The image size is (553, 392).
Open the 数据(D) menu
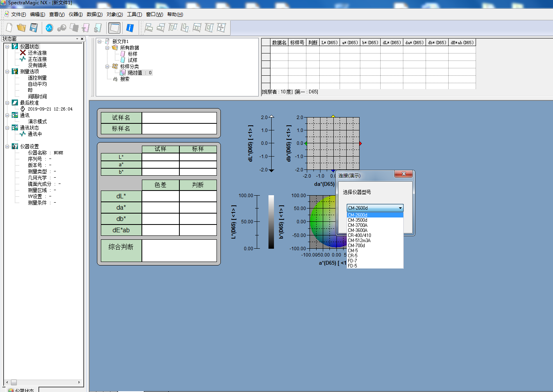(x=95, y=14)
